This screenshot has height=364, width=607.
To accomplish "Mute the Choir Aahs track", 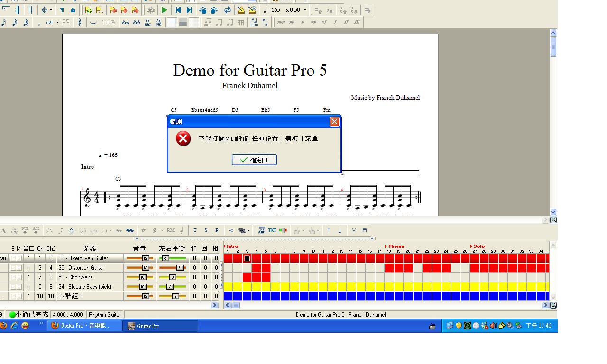I will pyautogui.click(x=19, y=277).
